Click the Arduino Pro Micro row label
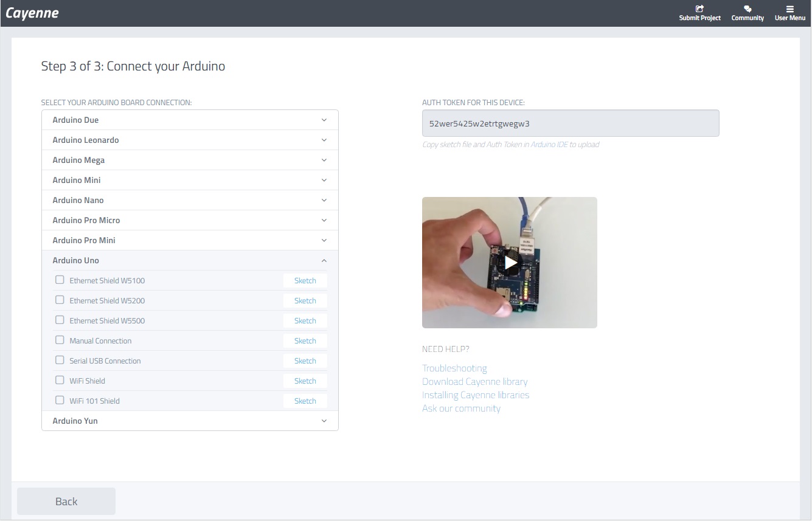The height and width of the screenshot is (521, 812). coord(86,220)
